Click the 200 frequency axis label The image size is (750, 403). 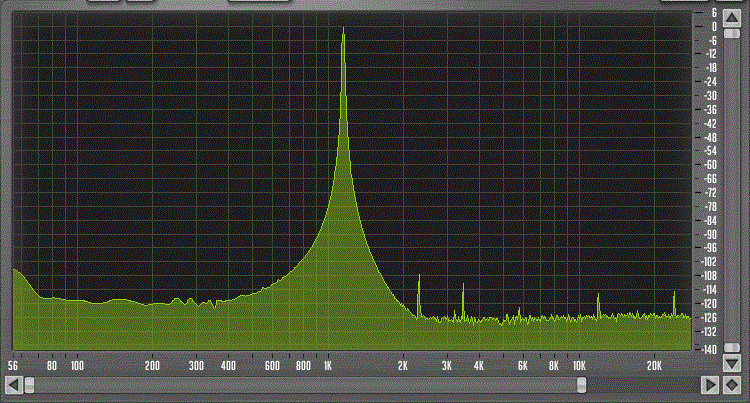[152, 366]
